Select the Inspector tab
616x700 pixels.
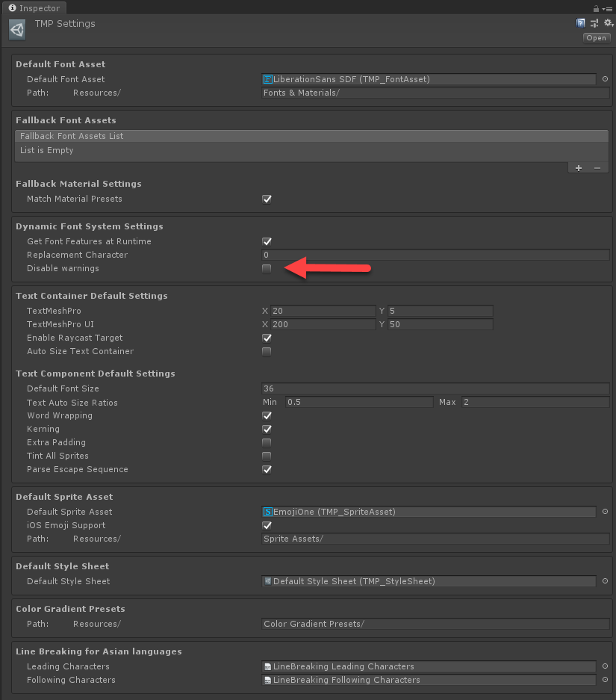[34, 8]
